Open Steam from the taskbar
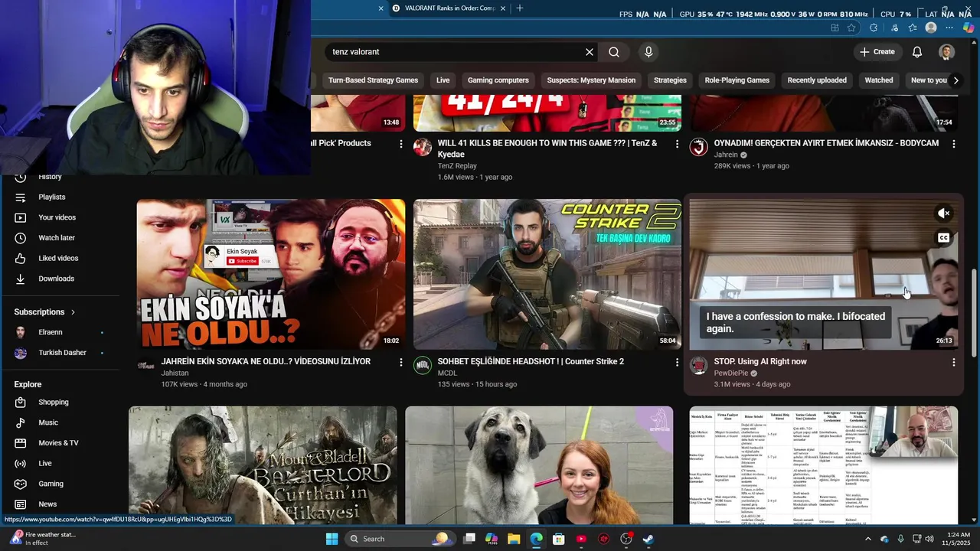The height and width of the screenshot is (551, 980). [x=648, y=539]
